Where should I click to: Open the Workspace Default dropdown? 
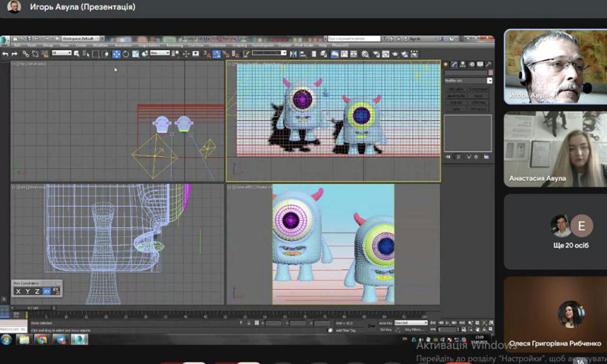tap(80, 39)
